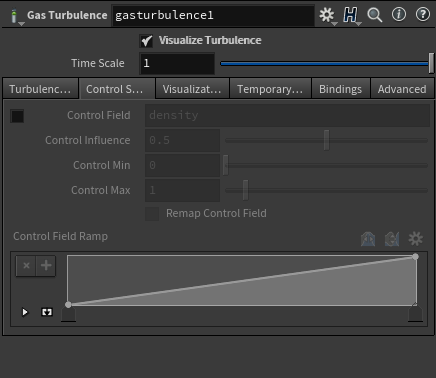Uncheck Visualize Turbulence checkbox
Viewport: 436px width, 378px height.
click(x=146, y=41)
